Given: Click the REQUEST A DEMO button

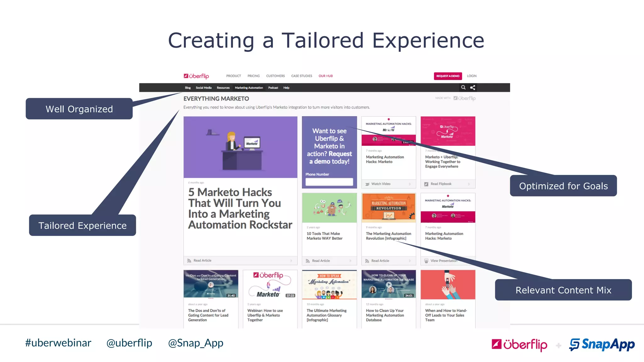Looking at the screenshot, I should coord(448,76).
